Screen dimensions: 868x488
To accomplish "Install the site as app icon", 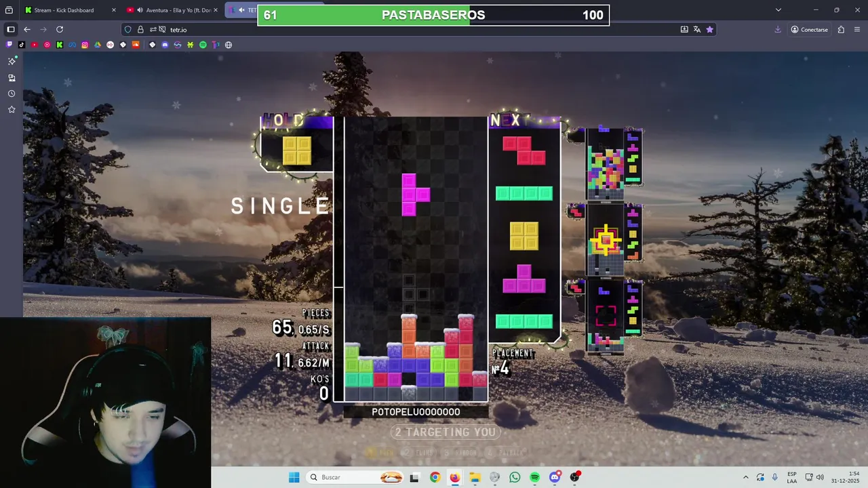I will pos(684,30).
